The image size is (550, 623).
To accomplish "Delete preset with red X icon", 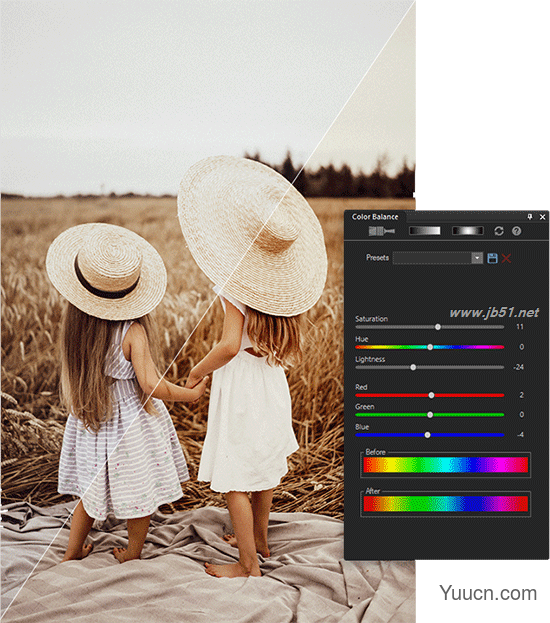I will tap(506, 258).
